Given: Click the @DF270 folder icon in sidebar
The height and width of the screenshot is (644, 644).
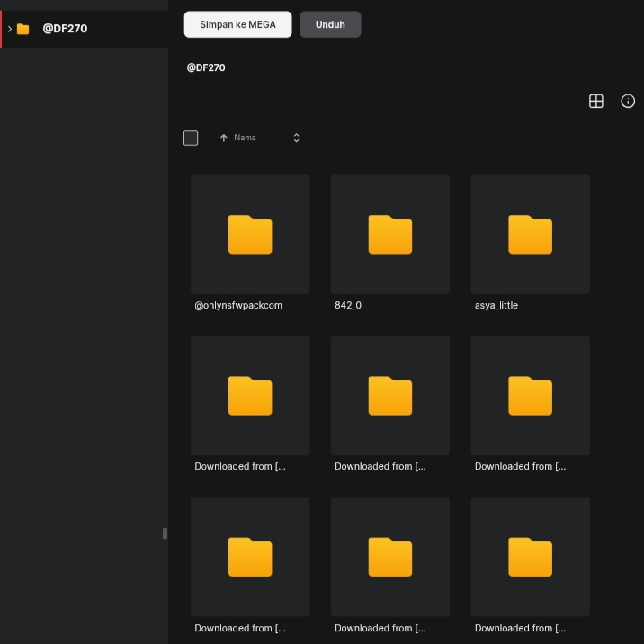Looking at the screenshot, I should click(x=23, y=29).
